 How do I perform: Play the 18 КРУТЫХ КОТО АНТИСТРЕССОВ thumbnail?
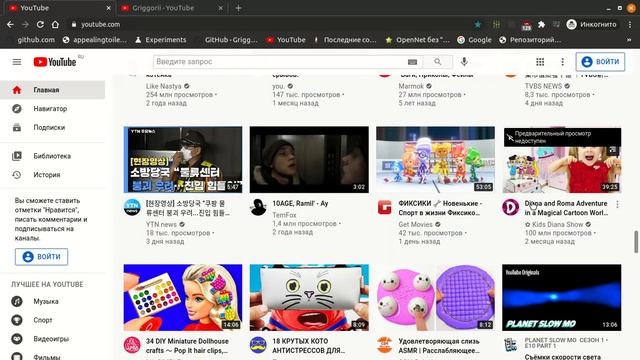click(309, 298)
